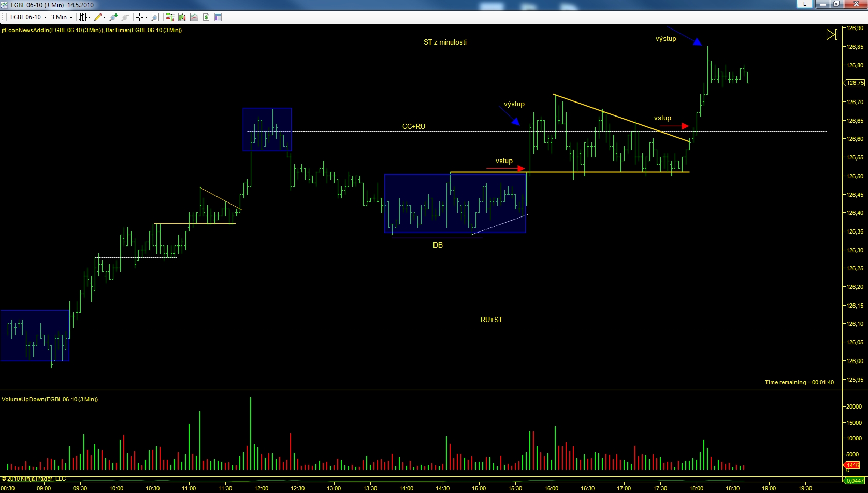The width and height of the screenshot is (868, 493).
Task: Open the Chart Trader panel icon
Action: click(x=169, y=17)
